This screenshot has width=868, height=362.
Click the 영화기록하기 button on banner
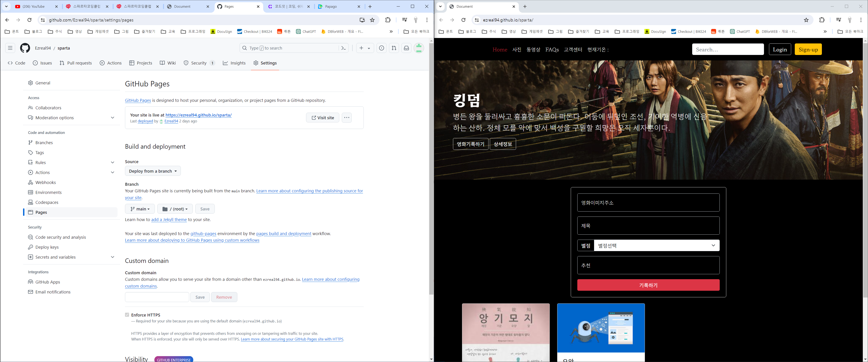(470, 144)
